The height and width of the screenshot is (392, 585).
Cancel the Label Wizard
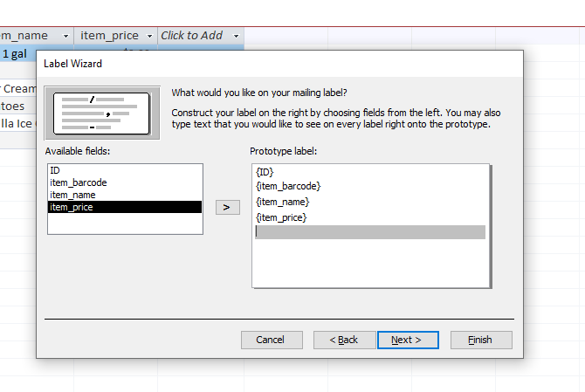pos(272,340)
